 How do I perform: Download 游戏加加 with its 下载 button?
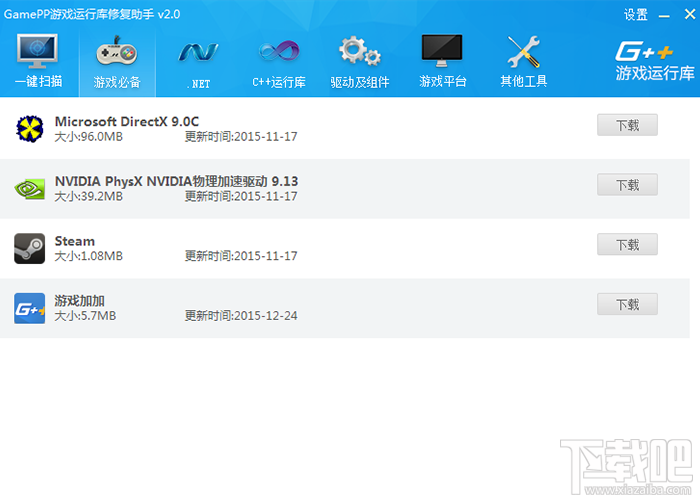point(627,304)
